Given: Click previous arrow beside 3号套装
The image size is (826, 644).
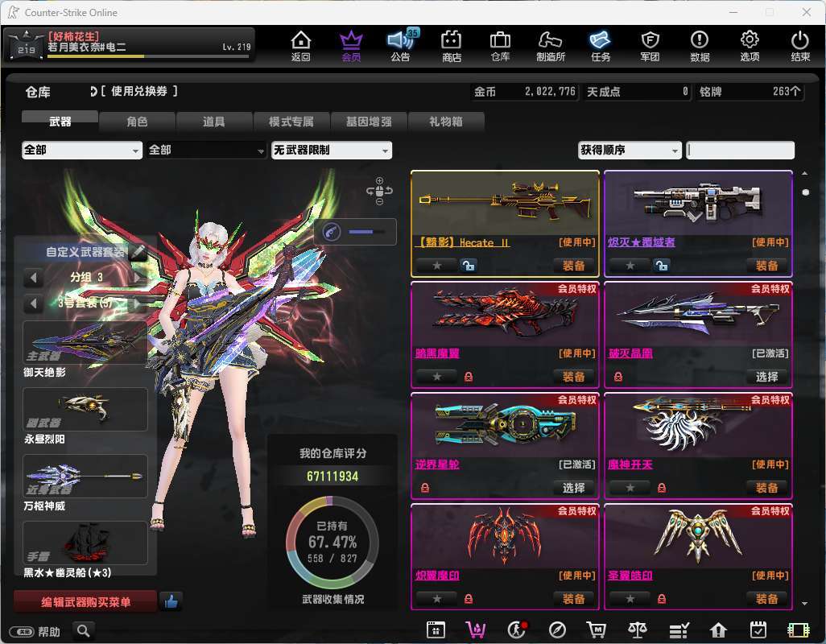Looking at the screenshot, I should pos(33,303).
